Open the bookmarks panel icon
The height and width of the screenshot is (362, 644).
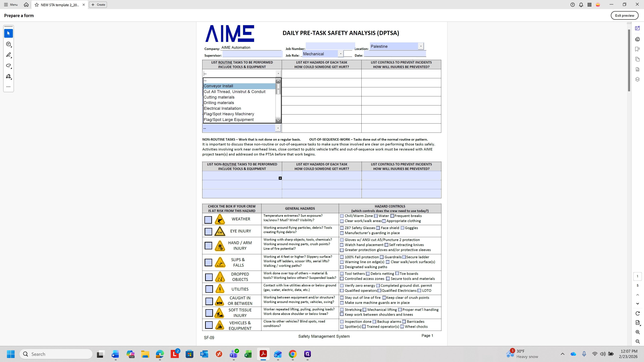(637, 49)
